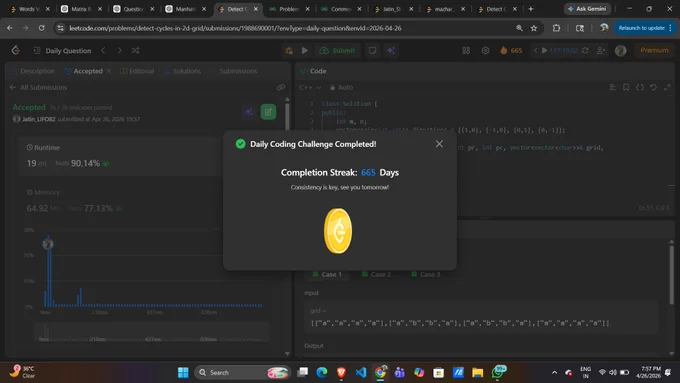
Task: Open Visual Studio Code from taskbar
Action: (x=361, y=372)
